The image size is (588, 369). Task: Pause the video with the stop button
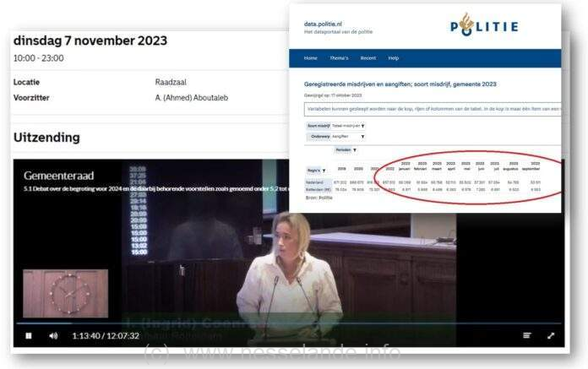(x=29, y=336)
